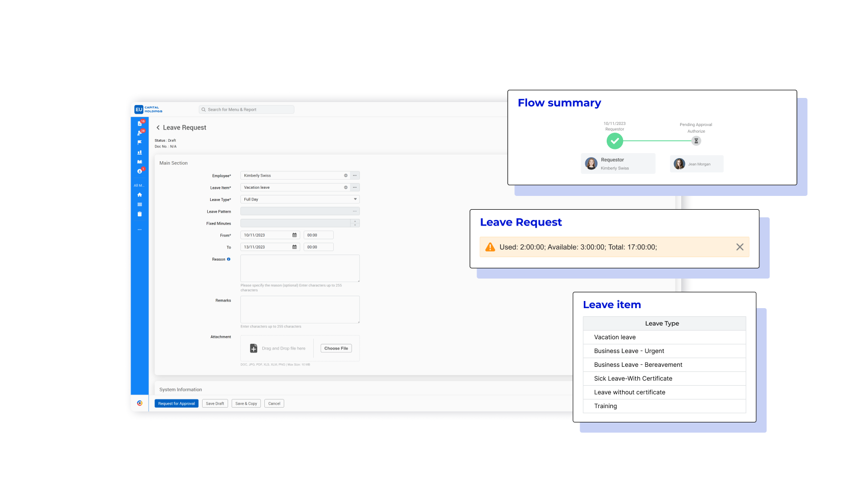Click the Reason info icon
868x502 pixels.
pyautogui.click(x=229, y=259)
